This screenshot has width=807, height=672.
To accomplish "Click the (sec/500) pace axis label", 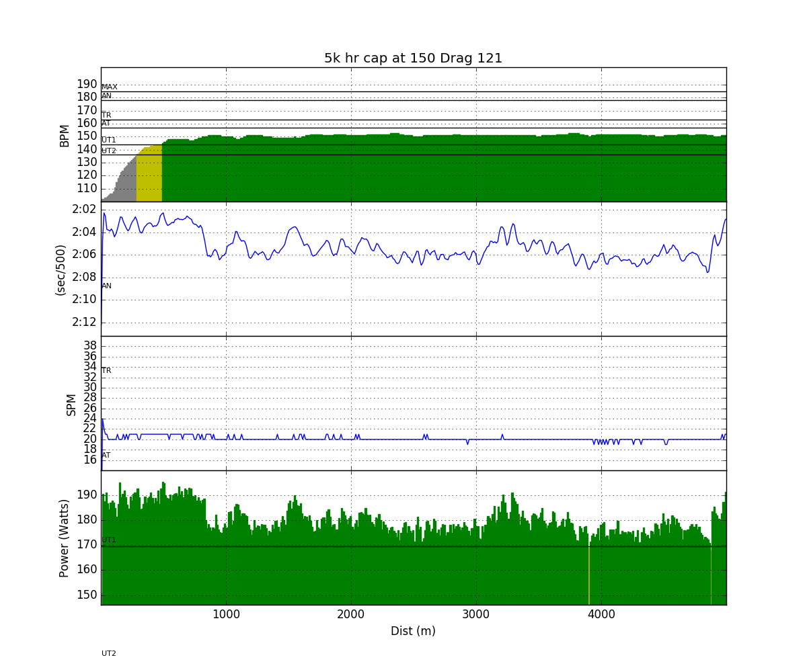I will (61, 269).
